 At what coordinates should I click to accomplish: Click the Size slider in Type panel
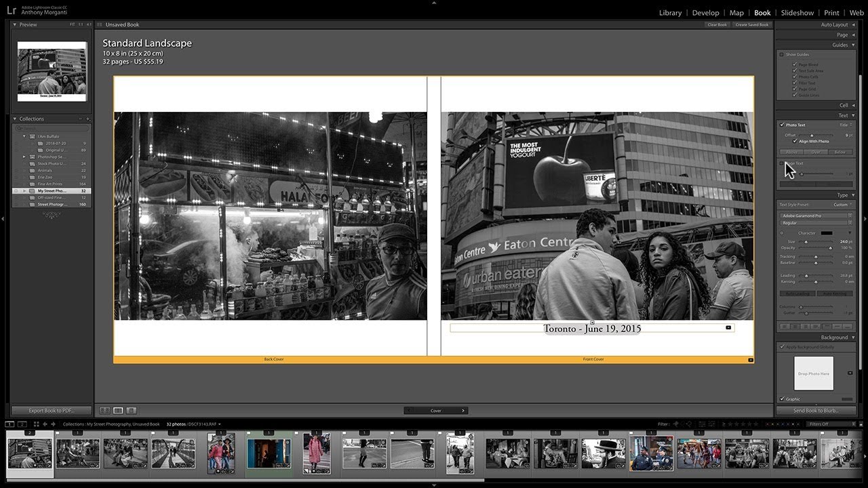tap(816, 241)
